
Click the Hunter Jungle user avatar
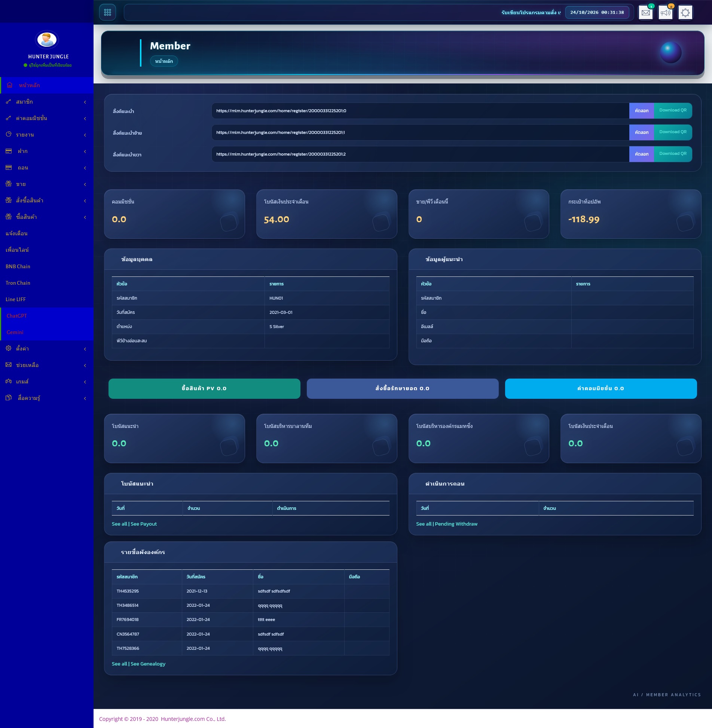pyautogui.click(x=47, y=39)
